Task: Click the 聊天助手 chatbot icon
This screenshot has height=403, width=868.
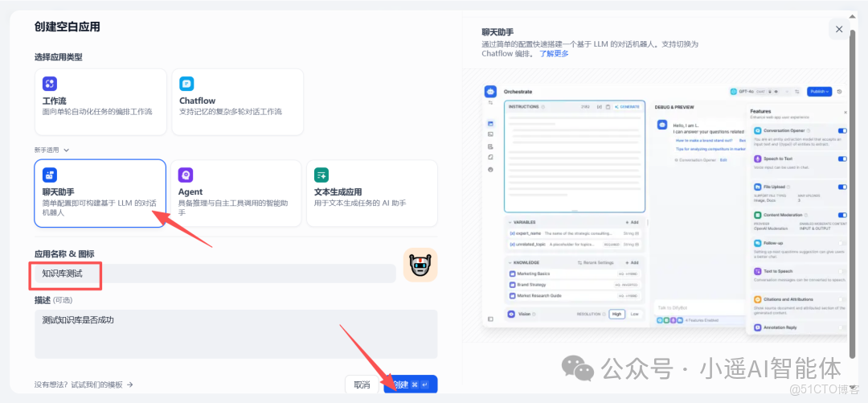Action: pyautogui.click(x=50, y=175)
